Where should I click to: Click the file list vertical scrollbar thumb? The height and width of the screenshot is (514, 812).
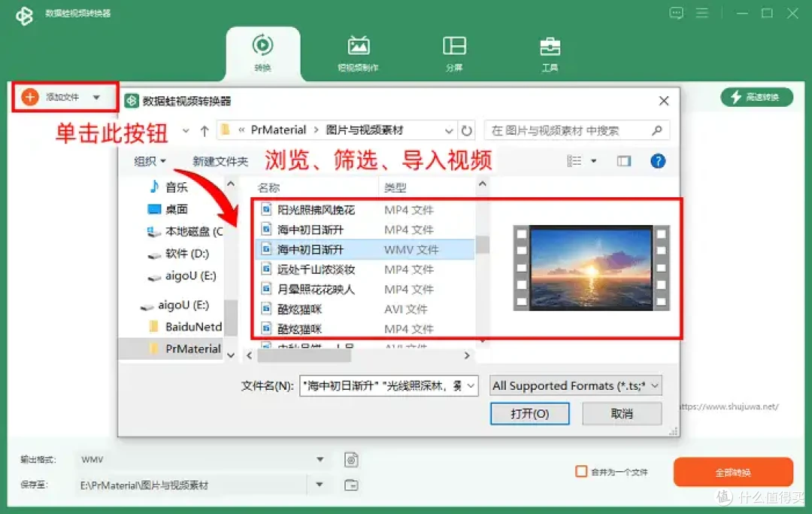(483, 245)
